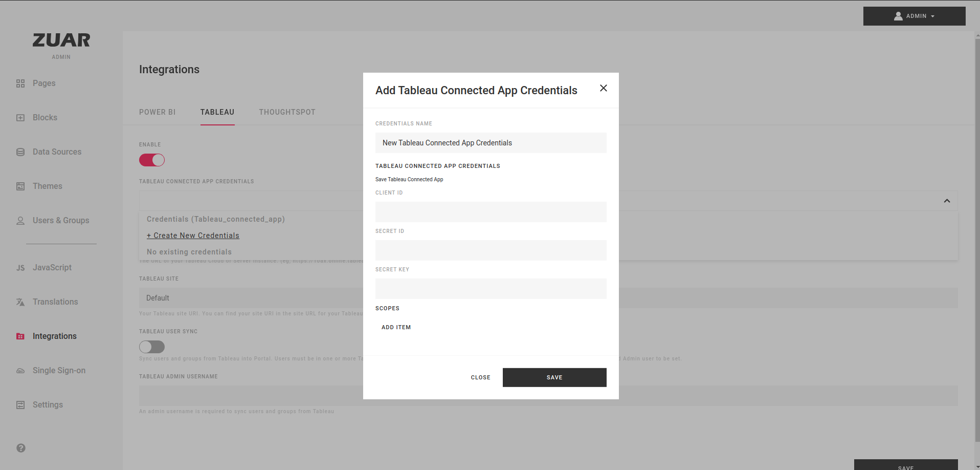Go to Blocks in sidebar
980x470 pixels.
point(45,118)
